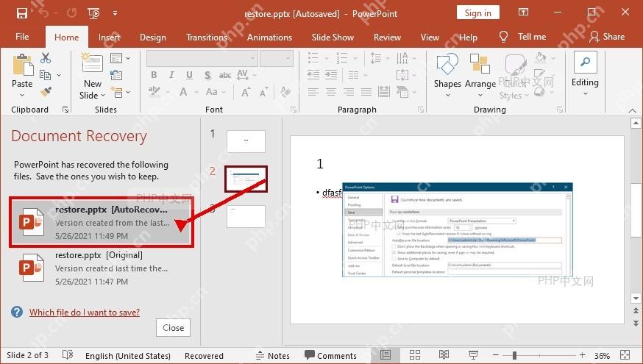Viewport: 643px width, 364px height.
Task: Start presentation from beginning icon
Action: (x=94, y=13)
